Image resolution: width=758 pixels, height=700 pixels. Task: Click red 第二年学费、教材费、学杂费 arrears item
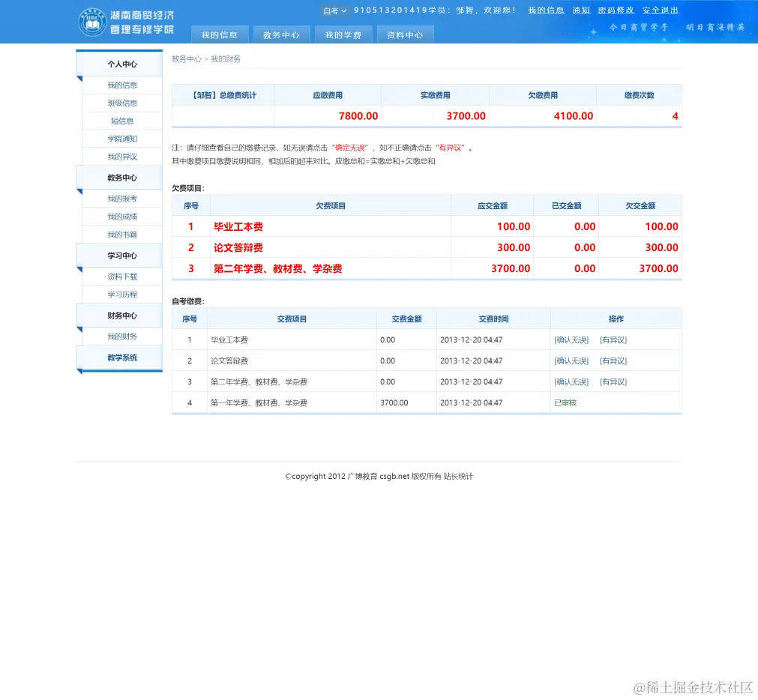click(x=278, y=268)
